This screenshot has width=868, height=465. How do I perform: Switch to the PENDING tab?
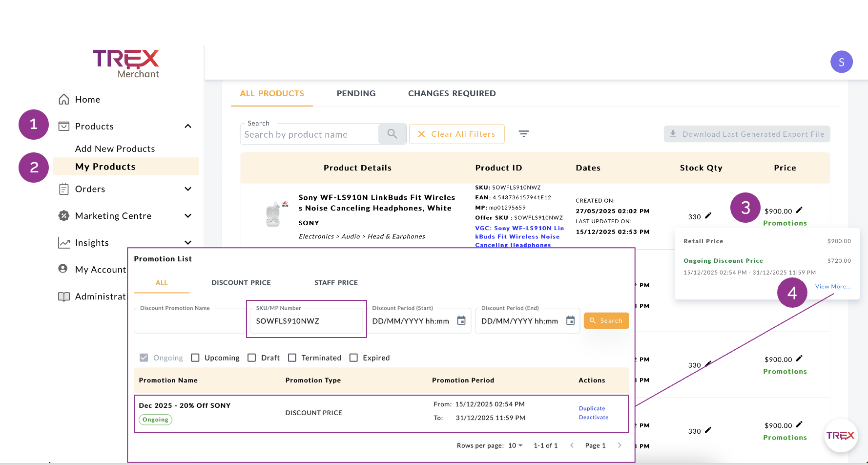click(356, 93)
